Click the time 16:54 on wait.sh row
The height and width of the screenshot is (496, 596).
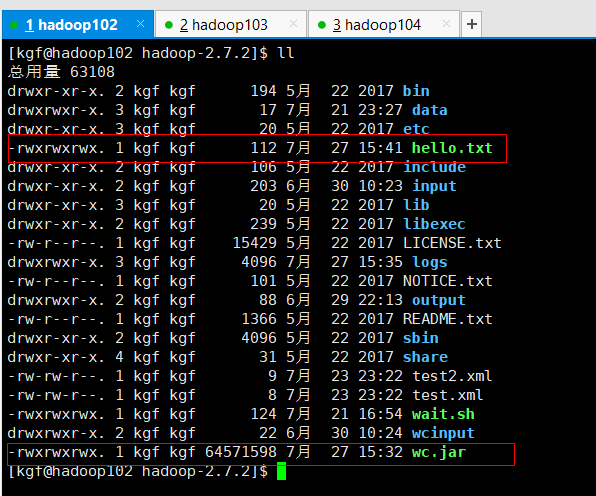(x=380, y=414)
